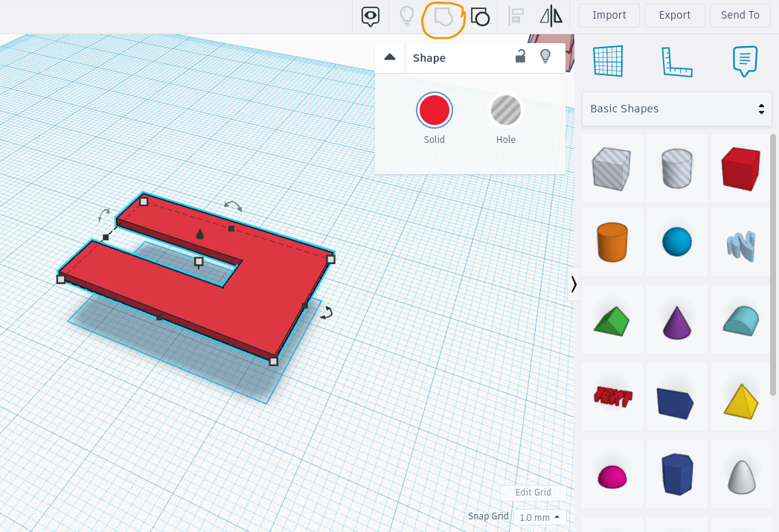The width and height of the screenshot is (779, 532).
Task: Click the Group shapes icon
Action: 443,16
